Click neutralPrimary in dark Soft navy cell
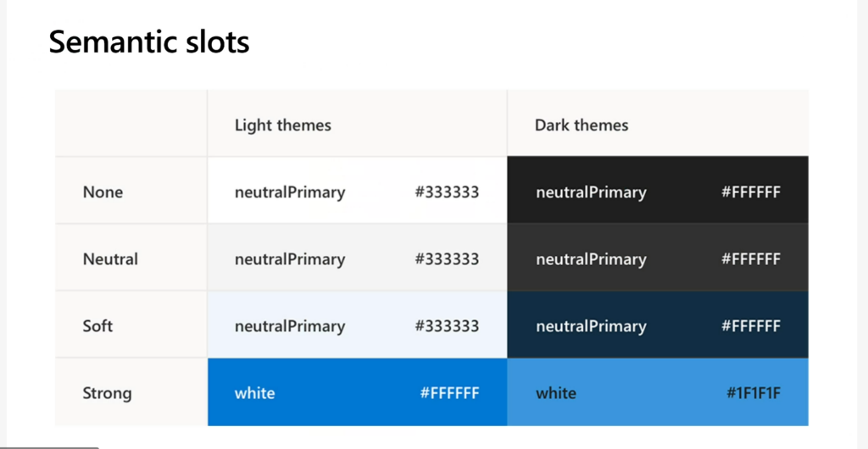868x449 pixels. click(591, 326)
